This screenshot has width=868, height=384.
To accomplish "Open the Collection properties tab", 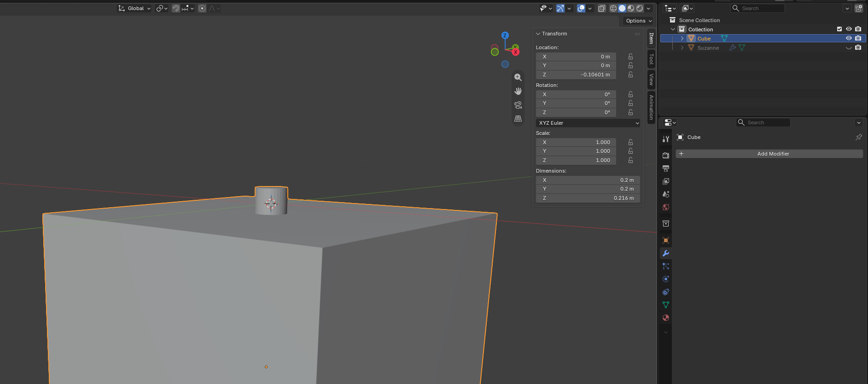I will click(666, 224).
